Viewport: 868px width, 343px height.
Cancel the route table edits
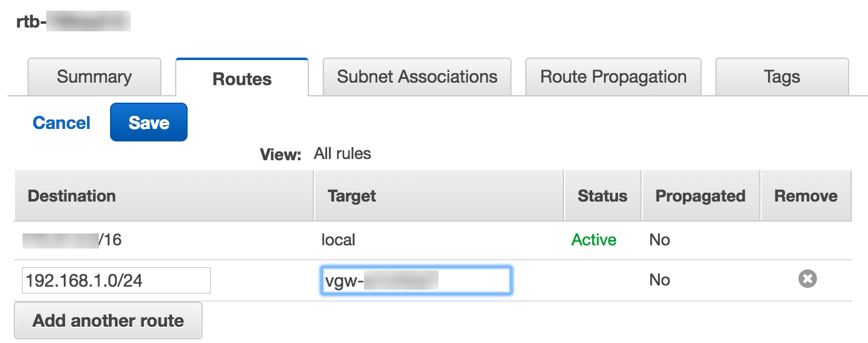tap(61, 123)
